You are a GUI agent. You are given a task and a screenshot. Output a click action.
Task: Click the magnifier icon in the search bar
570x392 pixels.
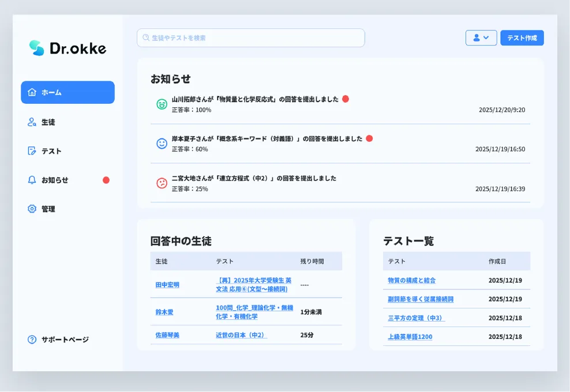tap(144, 37)
